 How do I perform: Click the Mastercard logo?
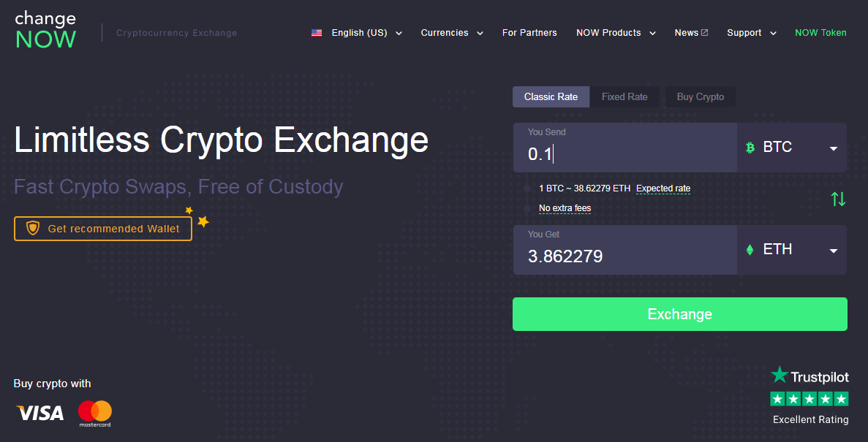[x=94, y=414]
